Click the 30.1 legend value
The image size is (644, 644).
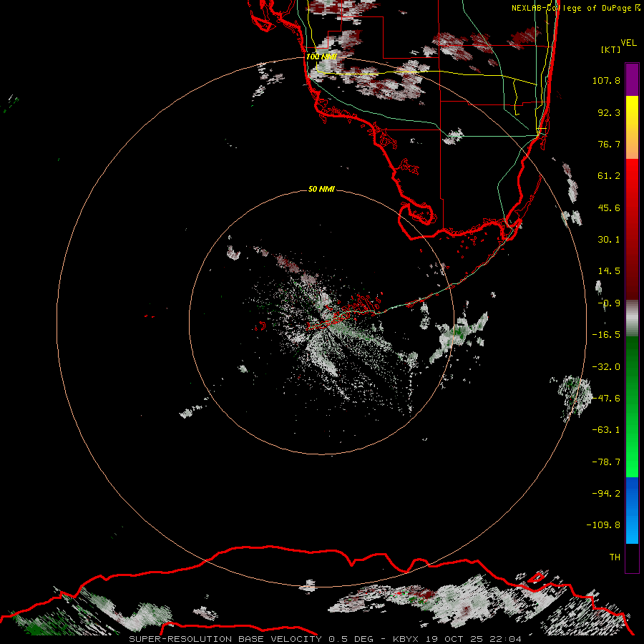tap(609, 240)
